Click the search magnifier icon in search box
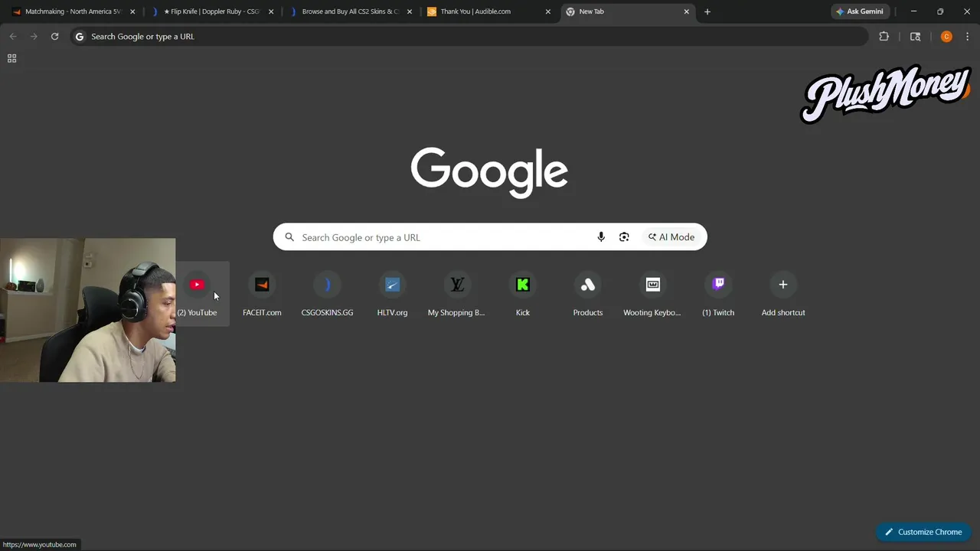980x551 pixels. [x=289, y=237]
